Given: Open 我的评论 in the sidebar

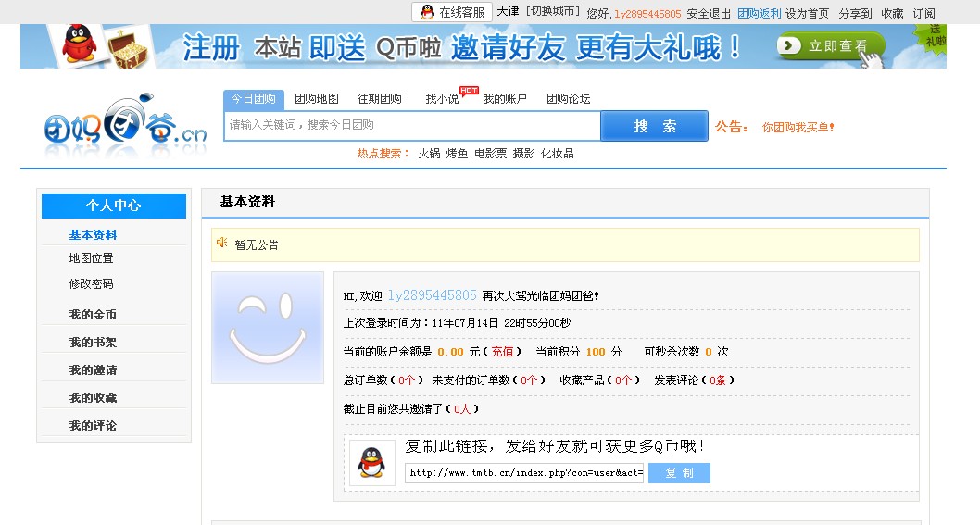Looking at the screenshot, I should pyautogui.click(x=93, y=426).
